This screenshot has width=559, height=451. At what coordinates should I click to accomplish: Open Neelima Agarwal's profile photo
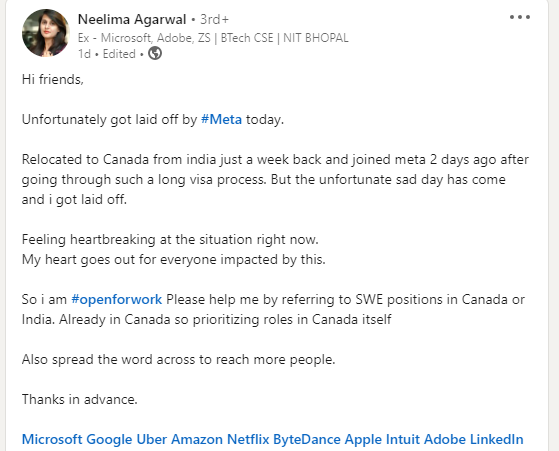[x=46, y=33]
